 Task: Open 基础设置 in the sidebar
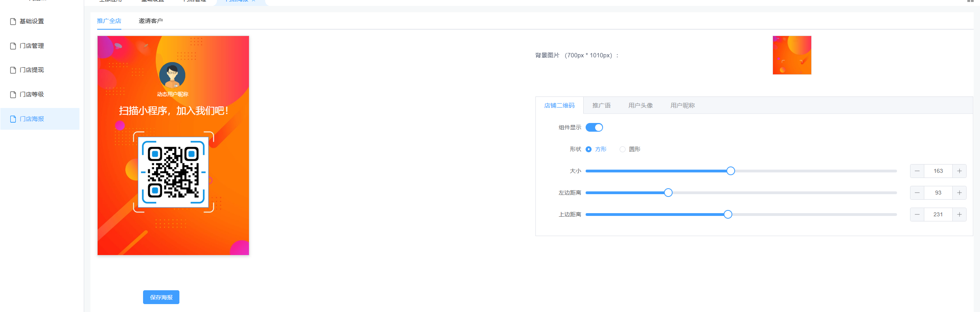pos(40,21)
